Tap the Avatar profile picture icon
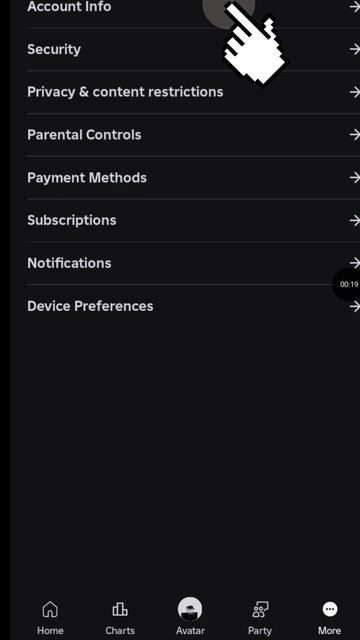Screen dimensions: 360x640 point(190,609)
